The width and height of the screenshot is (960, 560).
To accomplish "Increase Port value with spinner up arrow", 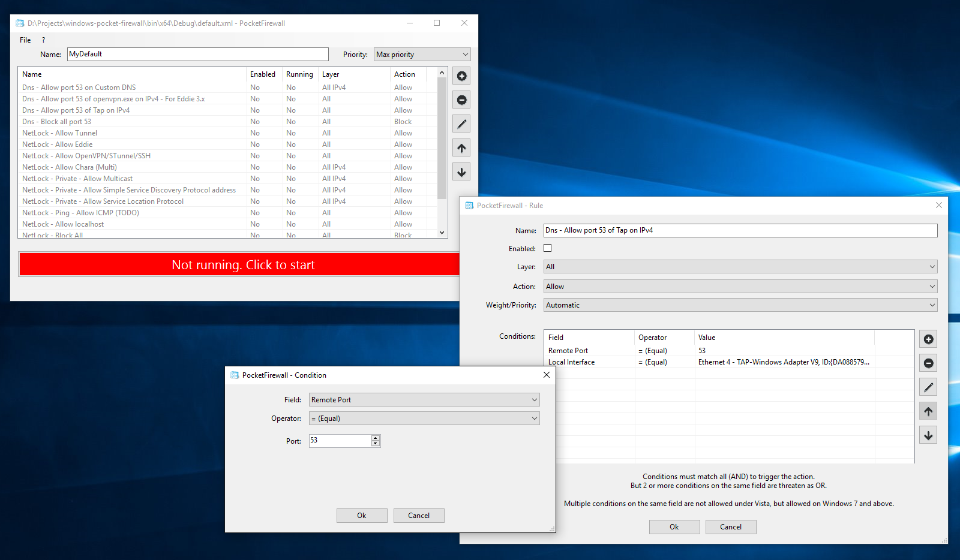I will (376, 438).
